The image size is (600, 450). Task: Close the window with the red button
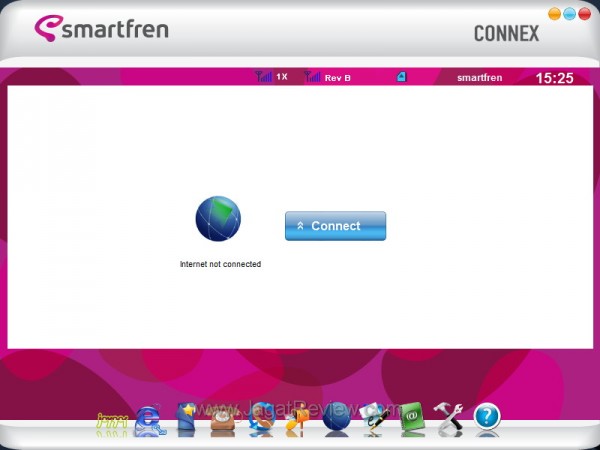pyautogui.click(x=584, y=14)
